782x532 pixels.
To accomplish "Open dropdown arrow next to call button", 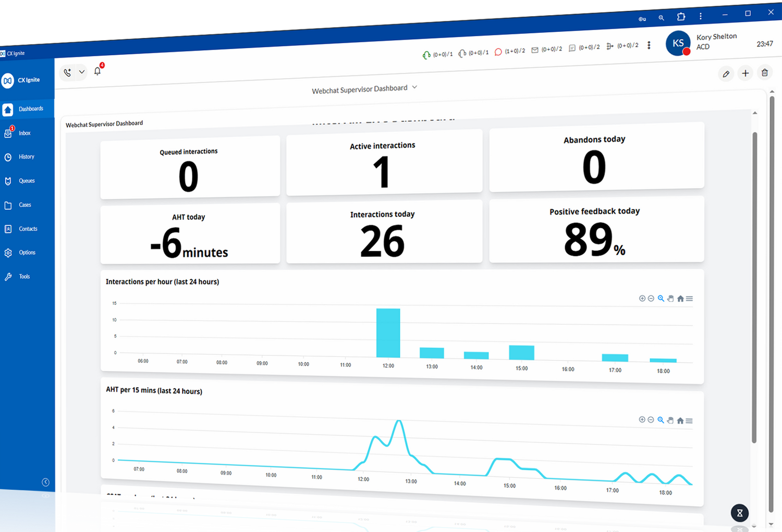I will 82,72.
